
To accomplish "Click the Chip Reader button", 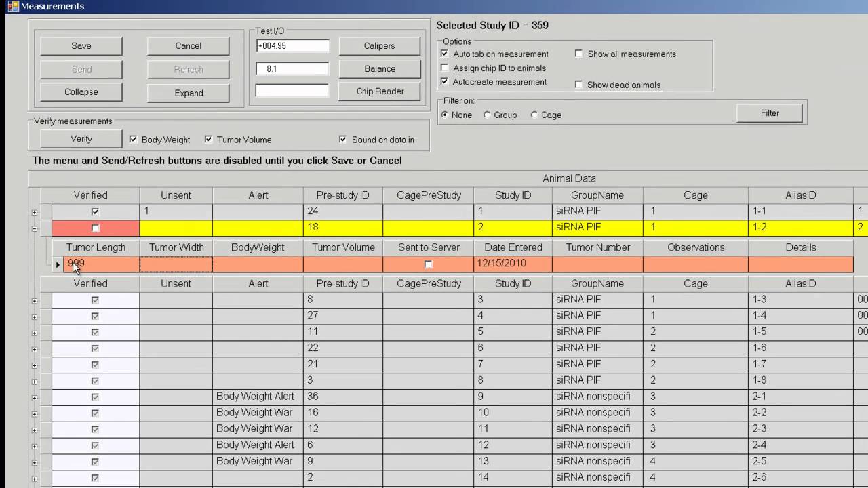I will (x=379, y=91).
